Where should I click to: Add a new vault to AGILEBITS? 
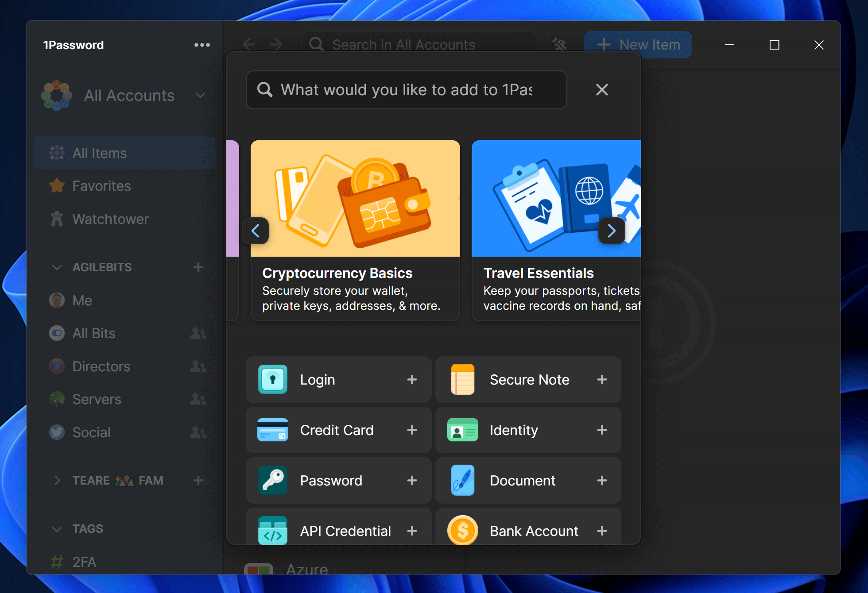click(x=198, y=267)
